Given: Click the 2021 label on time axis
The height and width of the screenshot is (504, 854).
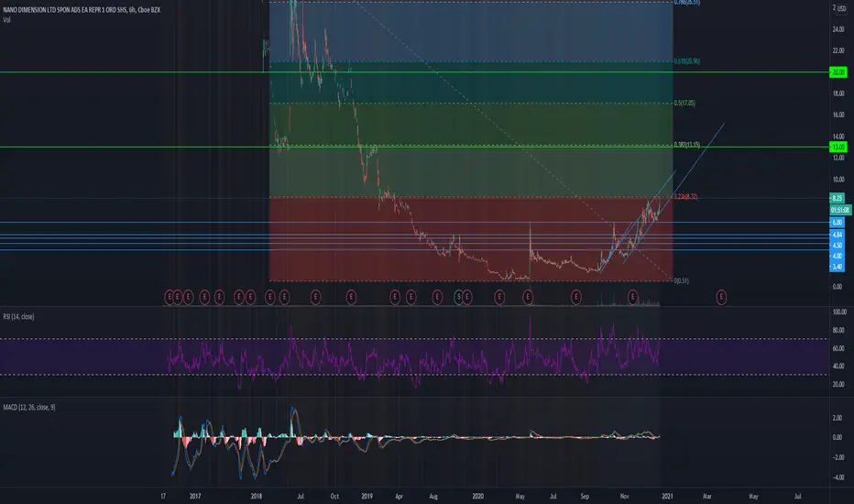Looking at the screenshot, I should point(667,497).
